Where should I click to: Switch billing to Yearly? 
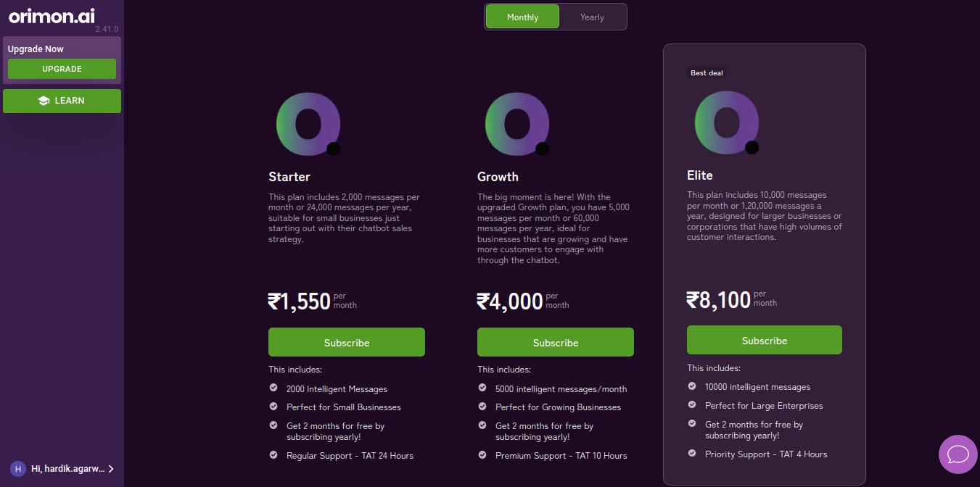pos(592,17)
